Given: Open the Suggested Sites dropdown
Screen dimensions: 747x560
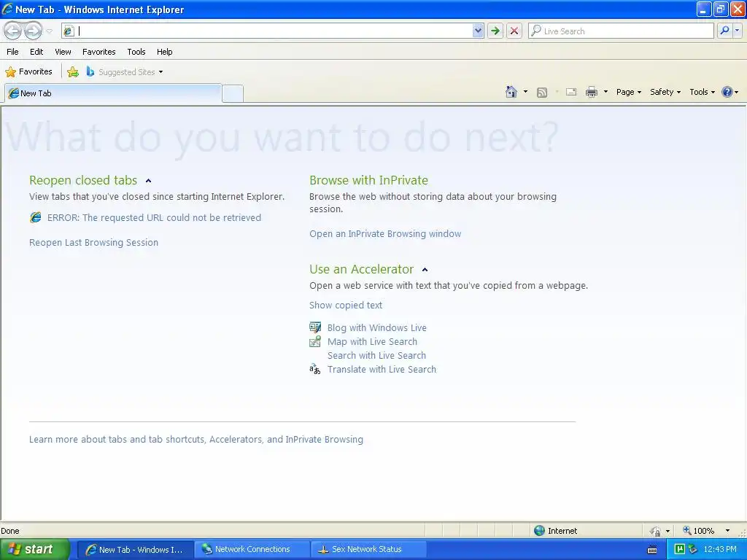Looking at the screenshot, I should tap(125, 72).
